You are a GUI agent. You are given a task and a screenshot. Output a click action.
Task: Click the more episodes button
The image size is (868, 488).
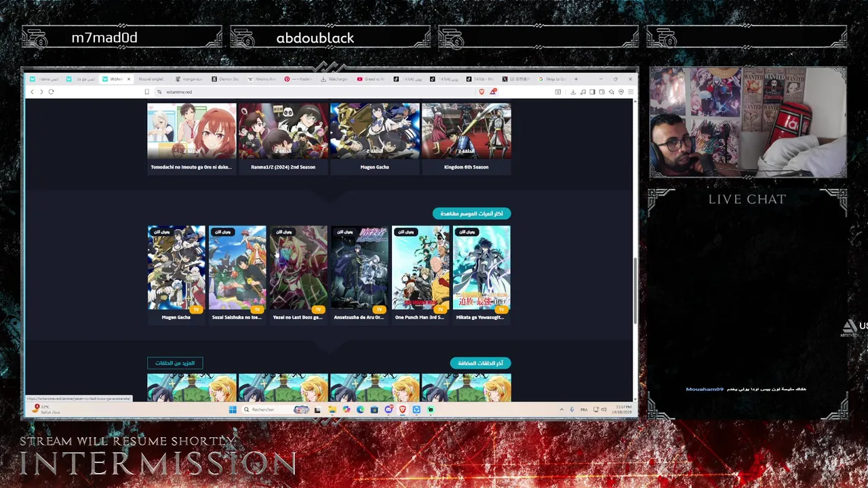tap(175, 363)
